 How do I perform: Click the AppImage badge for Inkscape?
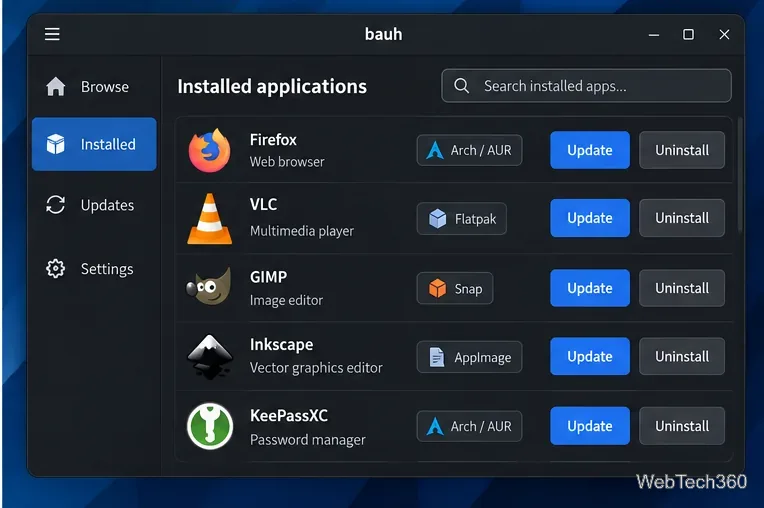point(469,357)
